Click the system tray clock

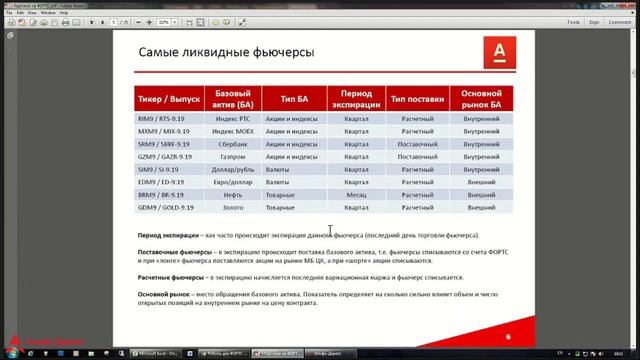pos(618,353)
